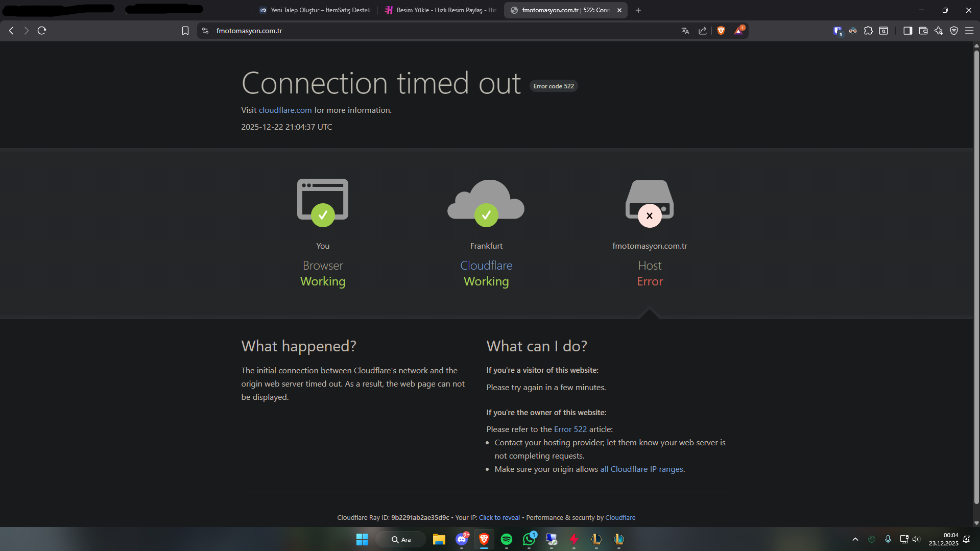Open Spotify from the taskbar

point(507,539)
